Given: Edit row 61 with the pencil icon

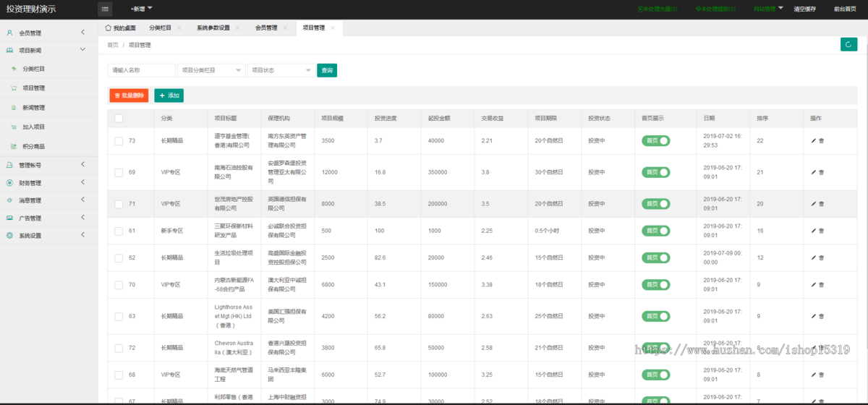Looking at the screenshot, I should click(x=814, y=231).
